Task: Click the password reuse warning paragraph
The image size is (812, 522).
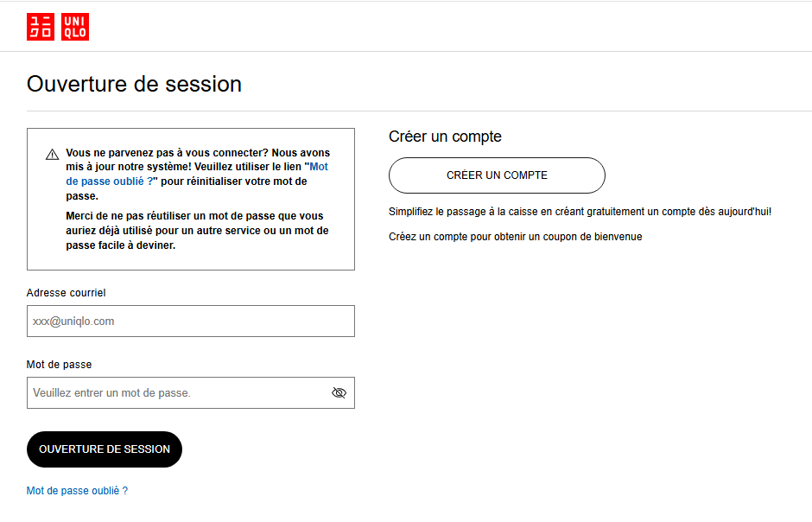Action: point(197,231)
